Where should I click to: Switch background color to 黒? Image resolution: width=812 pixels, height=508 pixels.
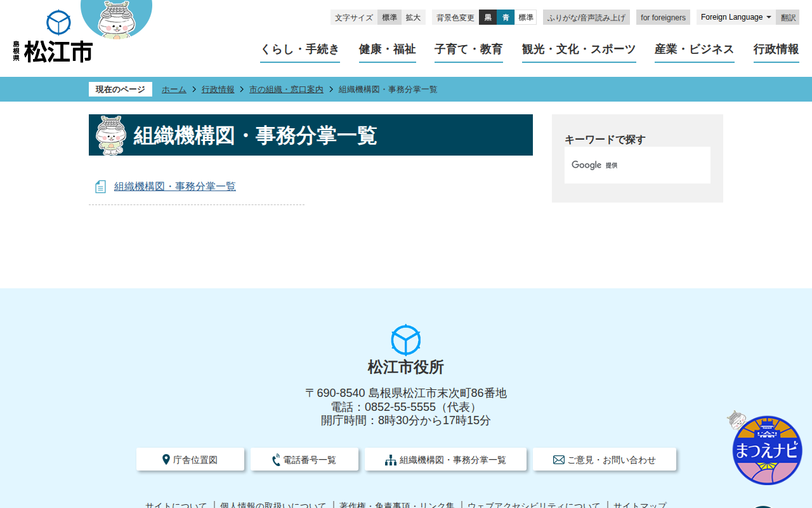click(x=488, y=17)
